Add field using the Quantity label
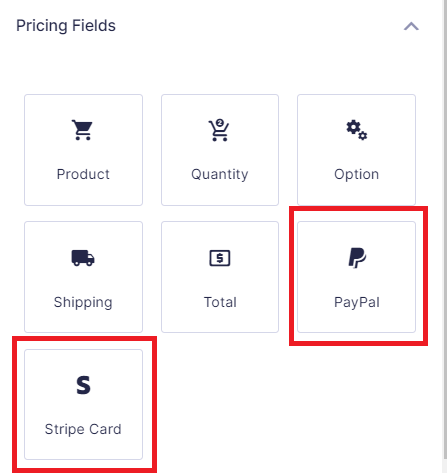447x473 pixels. 220,175
